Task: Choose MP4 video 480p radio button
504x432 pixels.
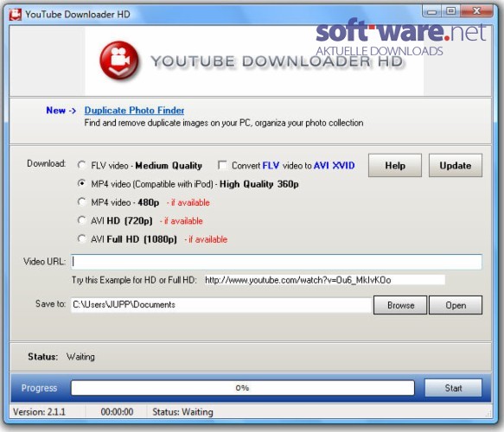Action: click(x=81, y=202)
